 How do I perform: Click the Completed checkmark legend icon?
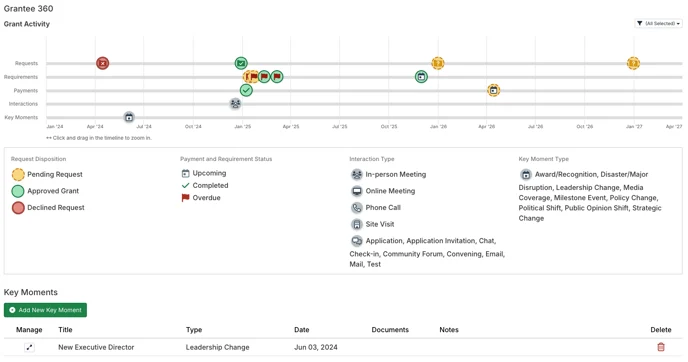point(186,186)
